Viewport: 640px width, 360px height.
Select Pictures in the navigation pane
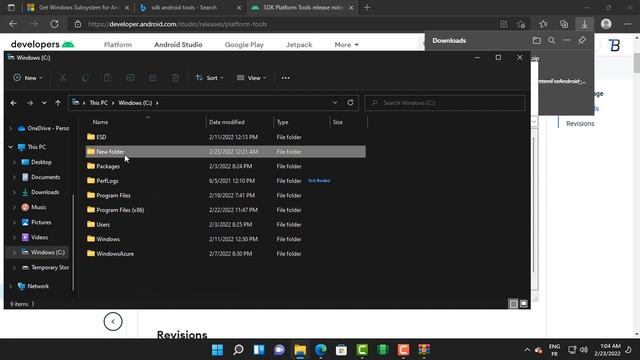41,222
